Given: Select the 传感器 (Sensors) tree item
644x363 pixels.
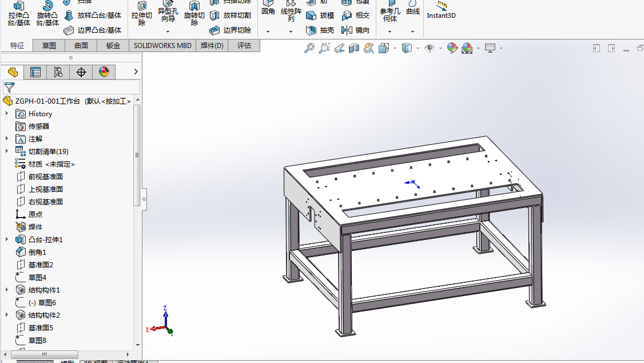Looking at the screenshot, I should (x=33, y=126).
